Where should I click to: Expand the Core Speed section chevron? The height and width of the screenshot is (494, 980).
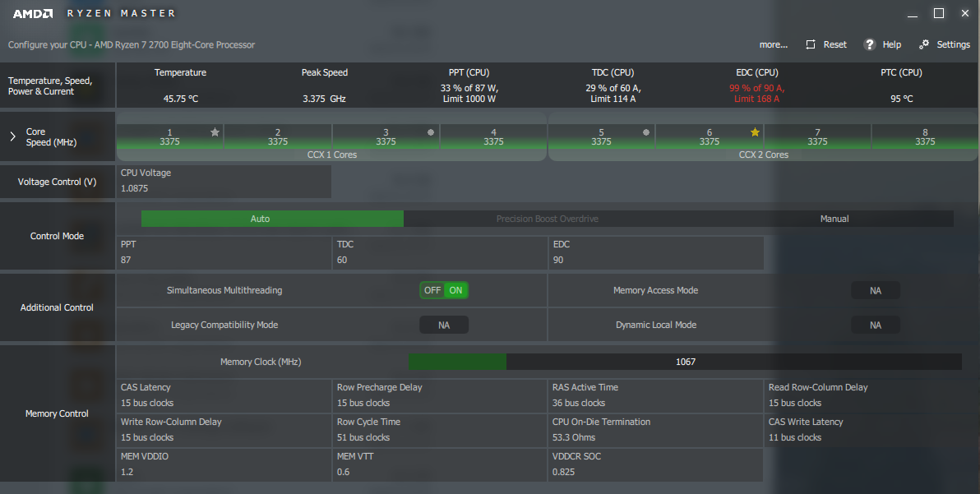12,136
